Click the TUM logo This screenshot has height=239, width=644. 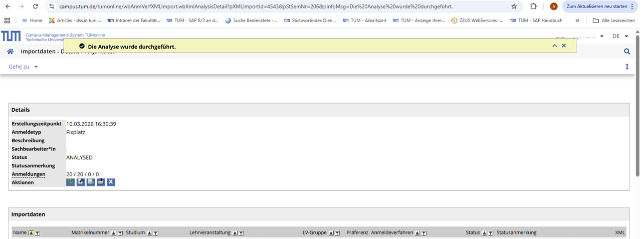pos(11,36)
